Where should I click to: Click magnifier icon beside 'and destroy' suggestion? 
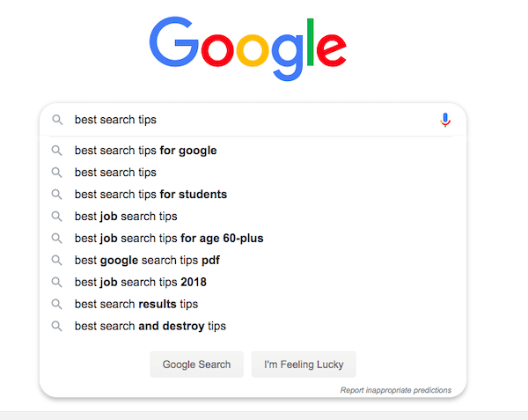tap(56, 326)
